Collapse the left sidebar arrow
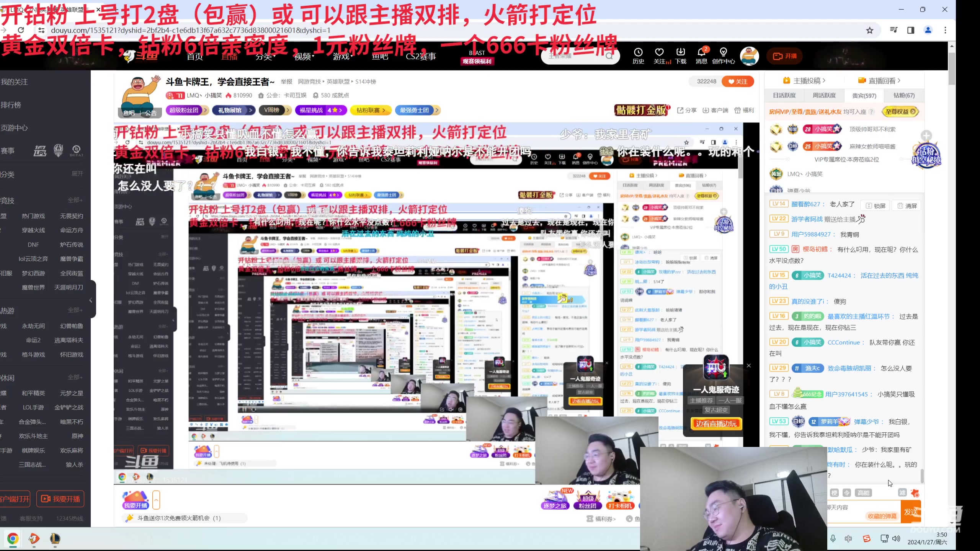980x551 pixels. point(91,300)
